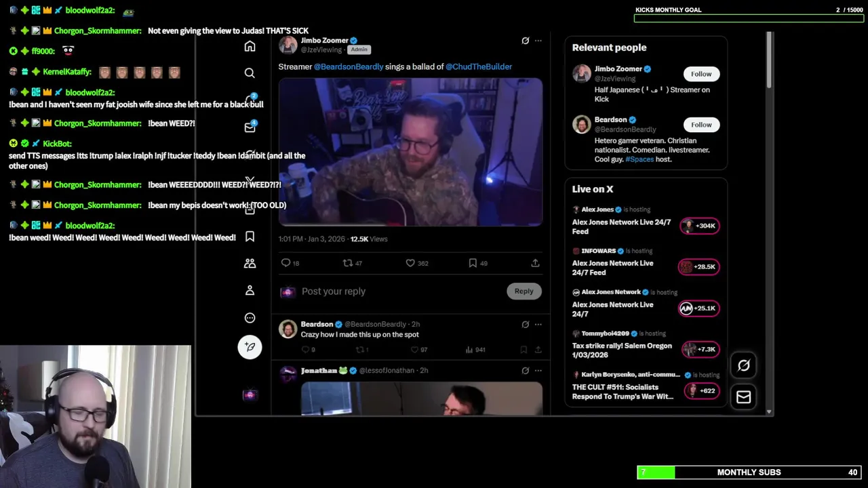Image resolution: width=868 pixels, height=488 pixels.
Task: Click 'Tax strike rally! Salem Oregon' title
Action: coord(622,350)
